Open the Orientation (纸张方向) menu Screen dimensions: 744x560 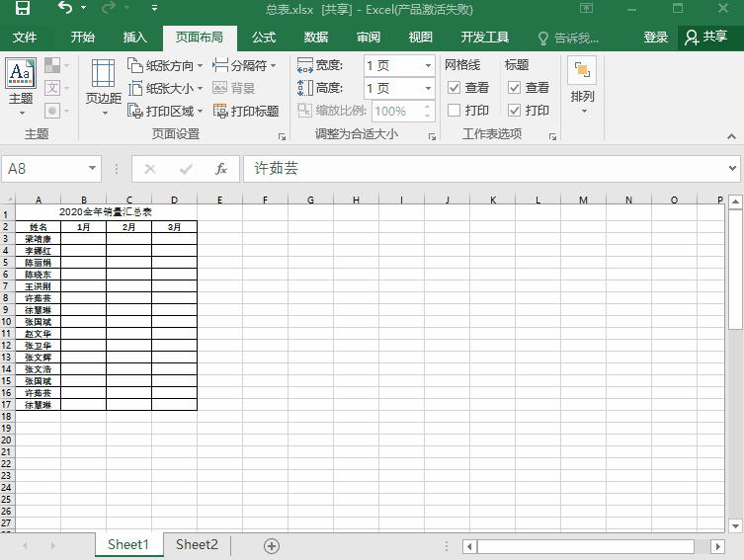[x=165, y=65]
